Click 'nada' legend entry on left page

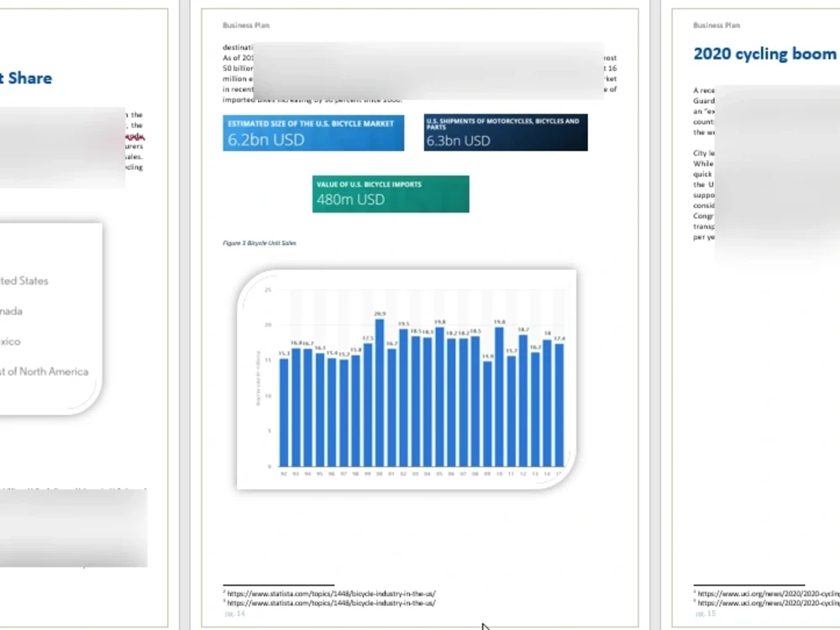tap(11, 312)
